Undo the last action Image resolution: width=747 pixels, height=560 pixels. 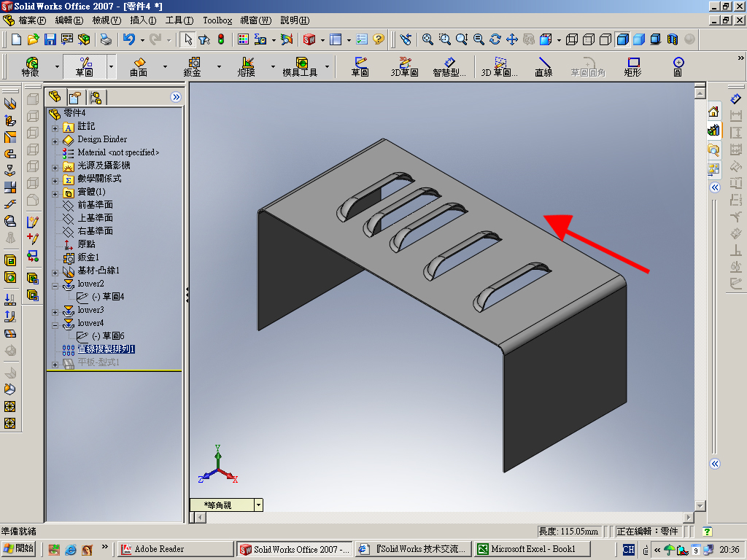pyautogui.click(x=129, y=39)
